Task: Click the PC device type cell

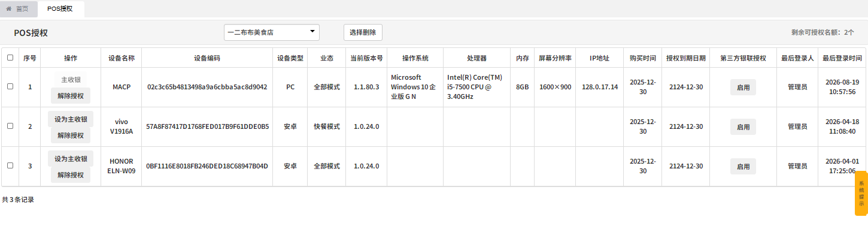Action: click(290, 87)
